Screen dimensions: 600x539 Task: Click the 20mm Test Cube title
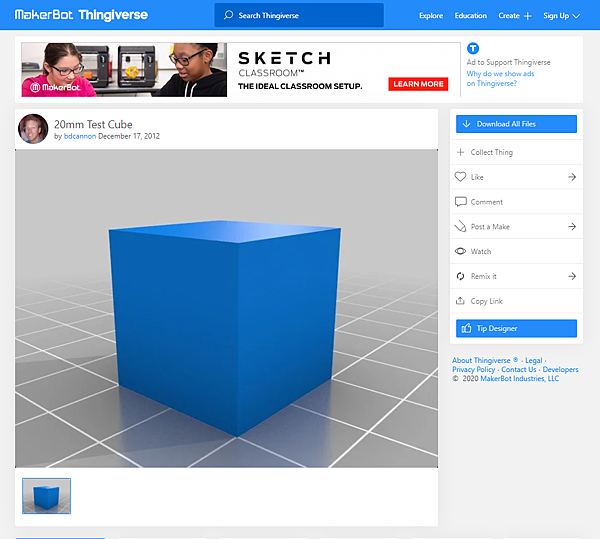[93, 124]
